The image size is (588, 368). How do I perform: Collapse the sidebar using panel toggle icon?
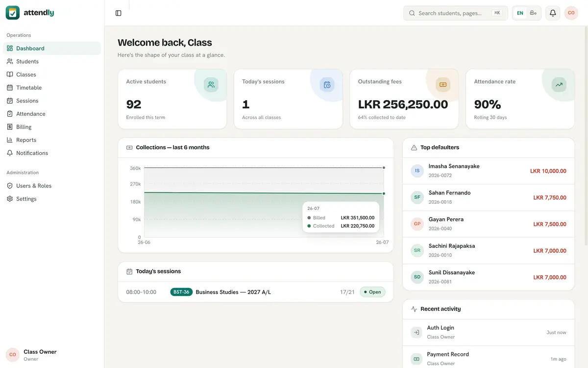pos(119,13)
